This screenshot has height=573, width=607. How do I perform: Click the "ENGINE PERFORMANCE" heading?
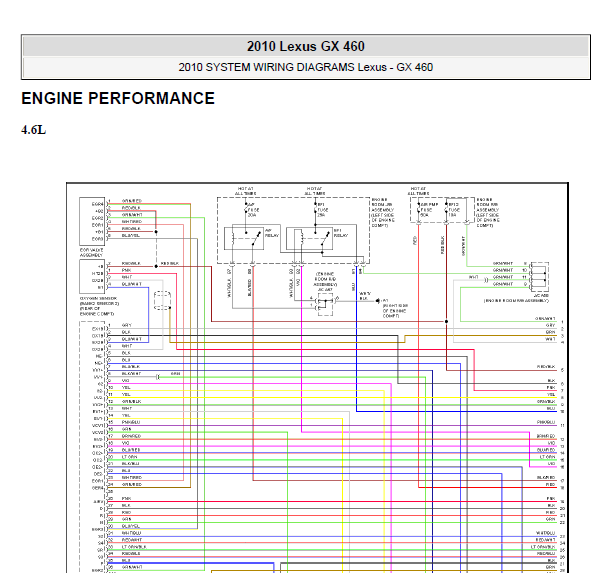[x=118, y=98]
